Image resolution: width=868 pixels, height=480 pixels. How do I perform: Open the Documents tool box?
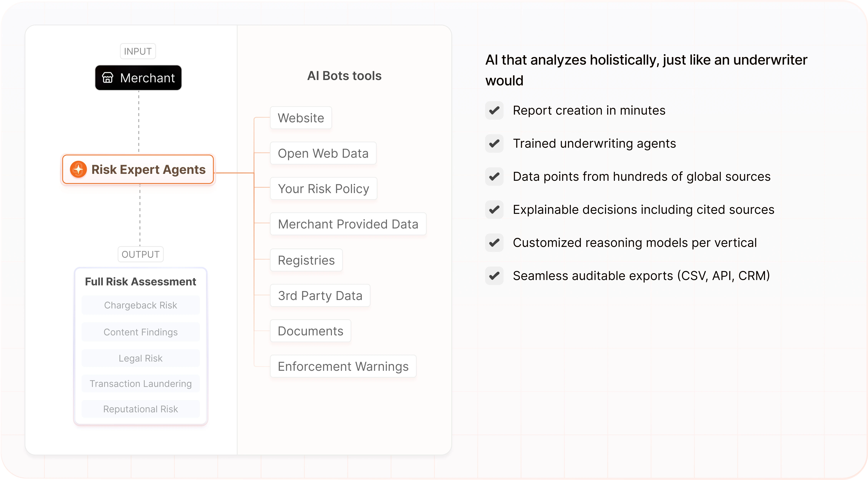(x=310, y=331)
